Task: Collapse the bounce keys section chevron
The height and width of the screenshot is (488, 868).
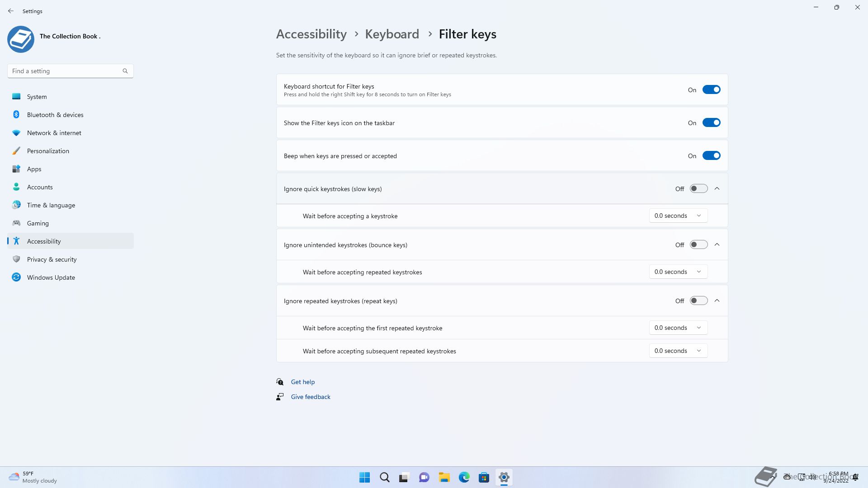Action: [717, 244]
